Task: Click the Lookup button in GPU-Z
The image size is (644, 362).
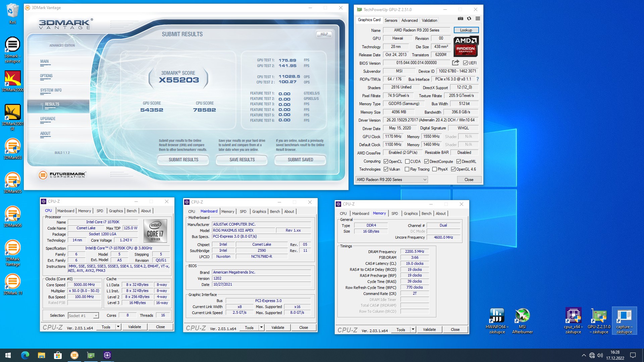Action: point(466,30)
